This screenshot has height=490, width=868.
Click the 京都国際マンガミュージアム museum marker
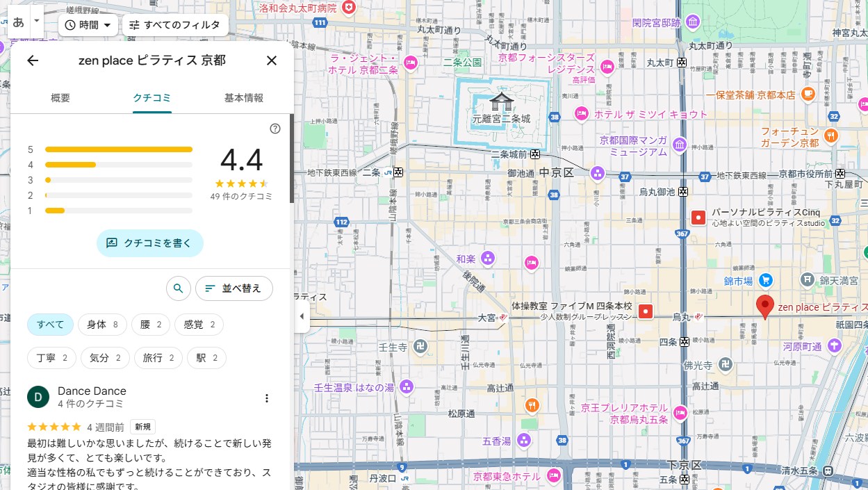(680, 145)
